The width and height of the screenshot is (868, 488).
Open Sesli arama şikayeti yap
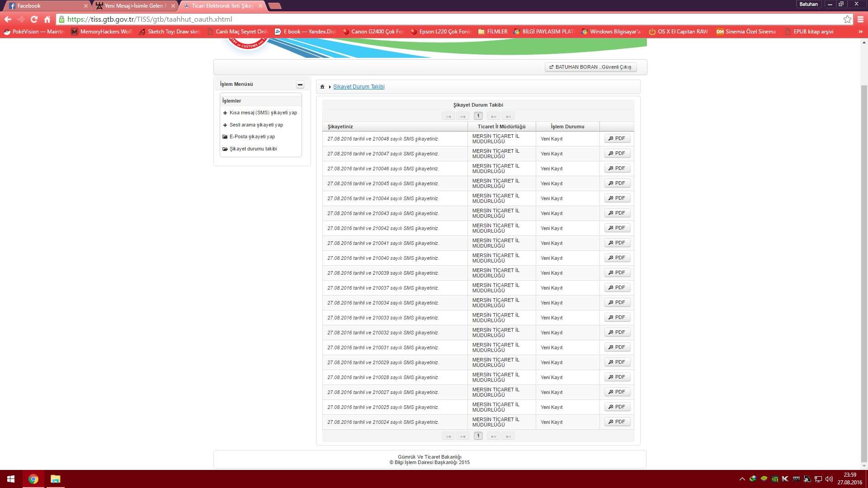[x=256, y=125]
